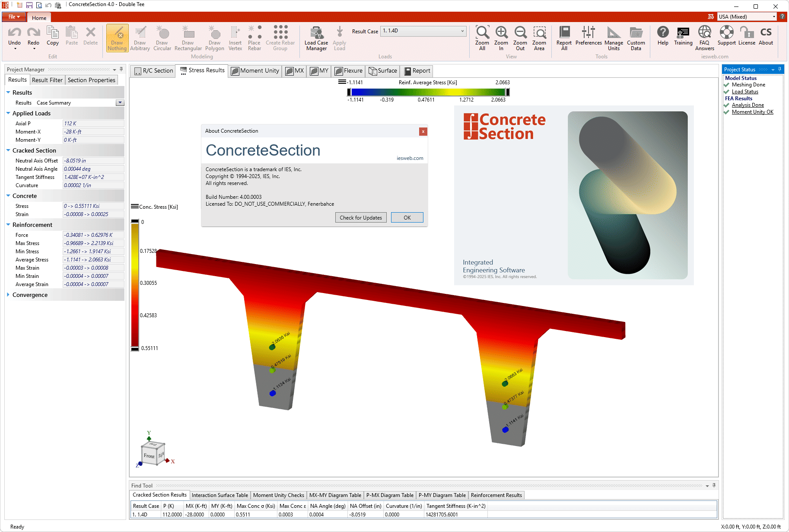Image resolution: width=789 pixels, height=532 pixels.
Task: Switch to the Moment Unity tab
Action: click(255, 70)
